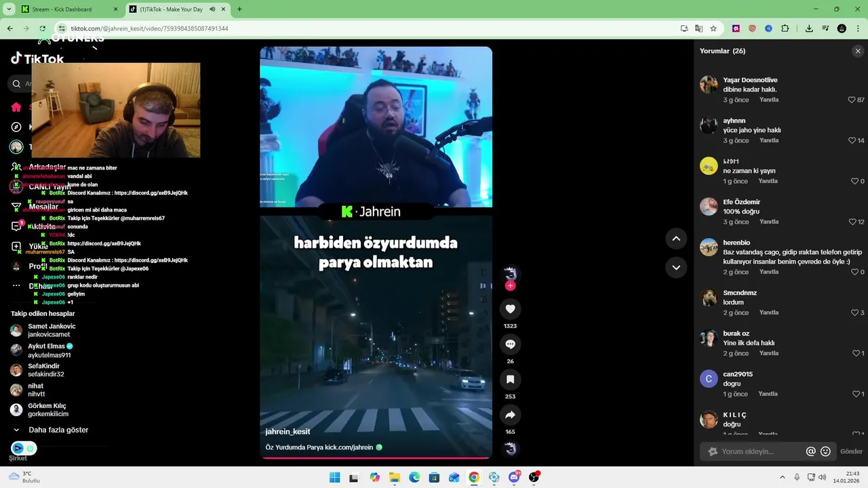868x488 pixels.
Task: Open comments via speech bubble icon beside video
Action: point(510,344)
